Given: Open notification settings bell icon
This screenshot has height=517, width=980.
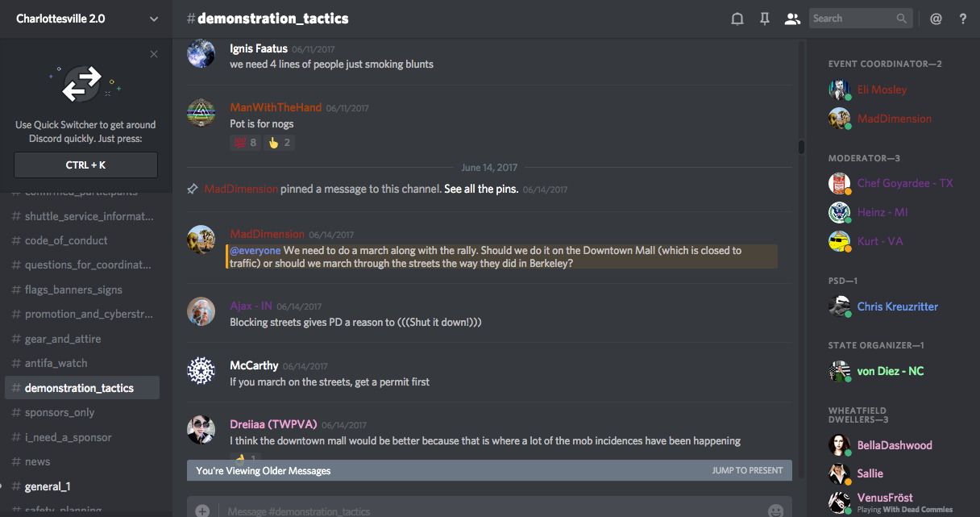Looking at the screenshot, I should [737, 19].
